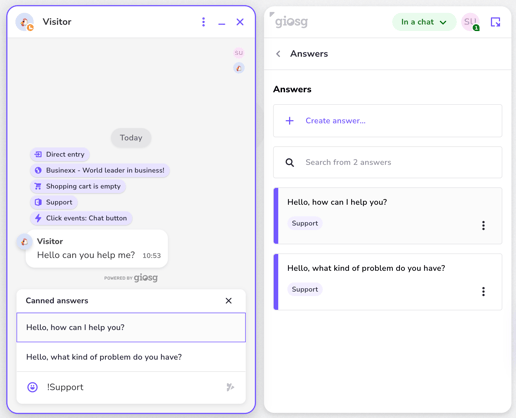This screenshot has height=418, width=516.
Task: Click the Businexx World leader page tag
Action: click(100, 170)
